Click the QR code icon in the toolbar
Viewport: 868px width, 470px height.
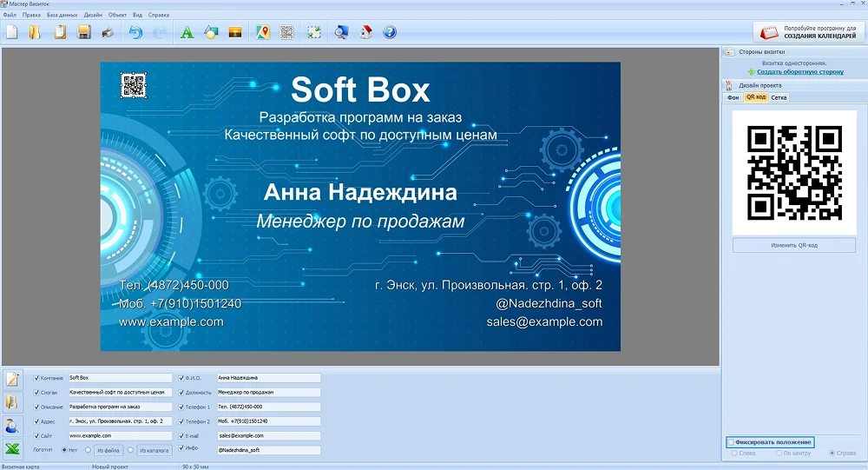[286, 33]
